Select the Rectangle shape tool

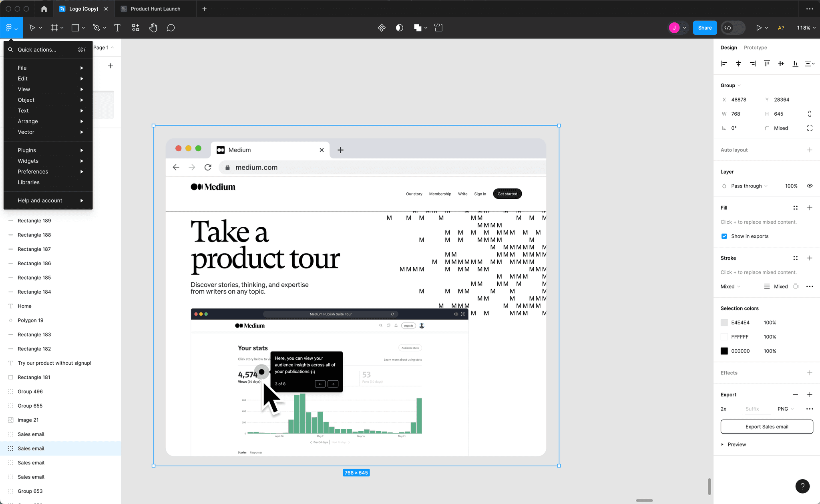click(x=75, y=28)
